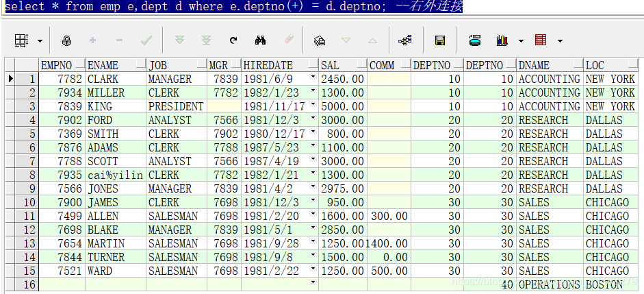Select the 800.00 salary cell
The height and width of the screenshot is (294, 644).
(343, 134)
